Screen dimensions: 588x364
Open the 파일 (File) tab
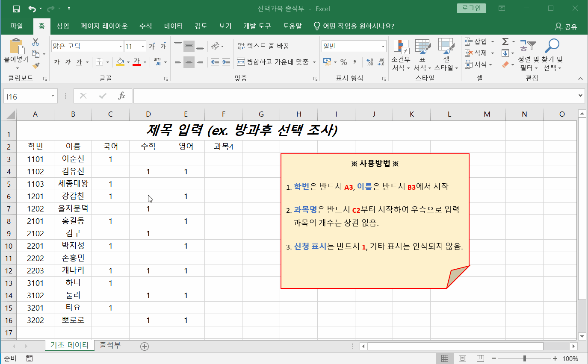tap(16, 26)
